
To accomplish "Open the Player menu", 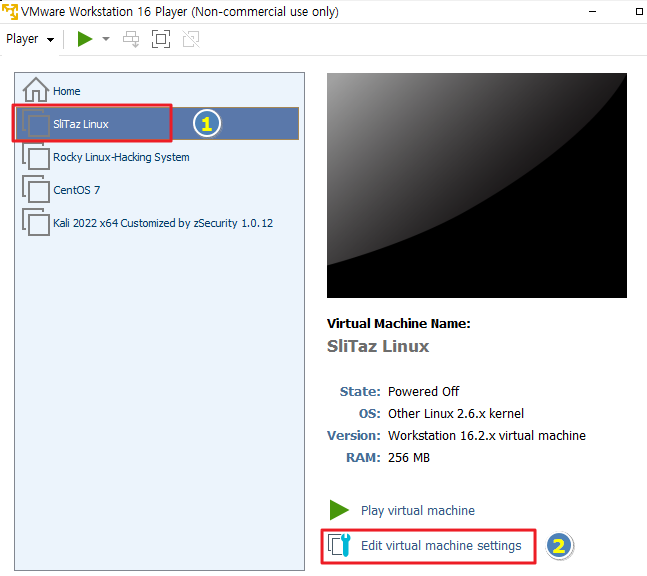I will [x=30, y=39].
